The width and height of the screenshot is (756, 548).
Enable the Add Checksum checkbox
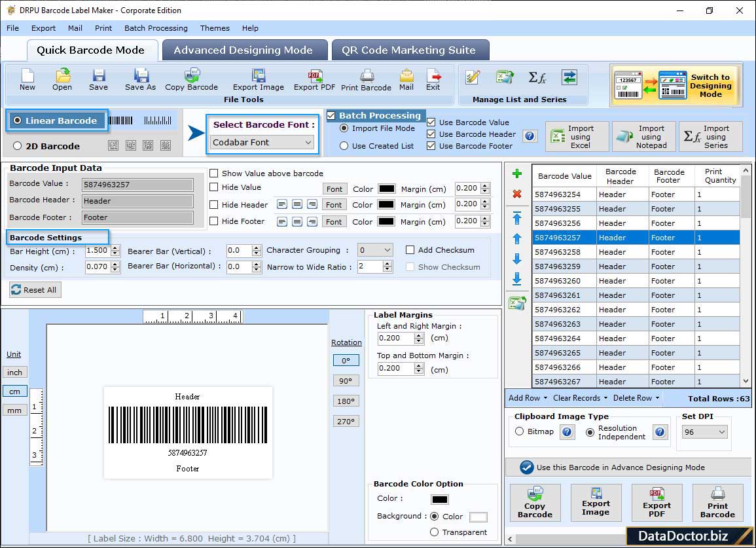tap(410, 250)
